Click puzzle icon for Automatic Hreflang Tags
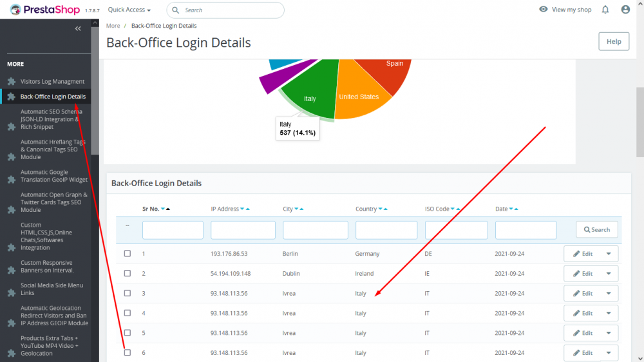The width and height of the screenshot is (644, 362). pyautogui.click(x=12, y=157)
